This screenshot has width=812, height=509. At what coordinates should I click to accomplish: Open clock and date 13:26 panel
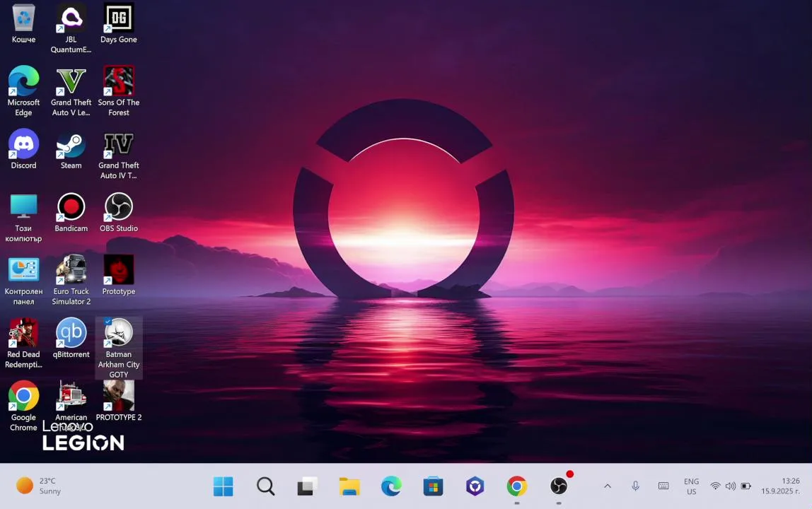tap(780, 486)
